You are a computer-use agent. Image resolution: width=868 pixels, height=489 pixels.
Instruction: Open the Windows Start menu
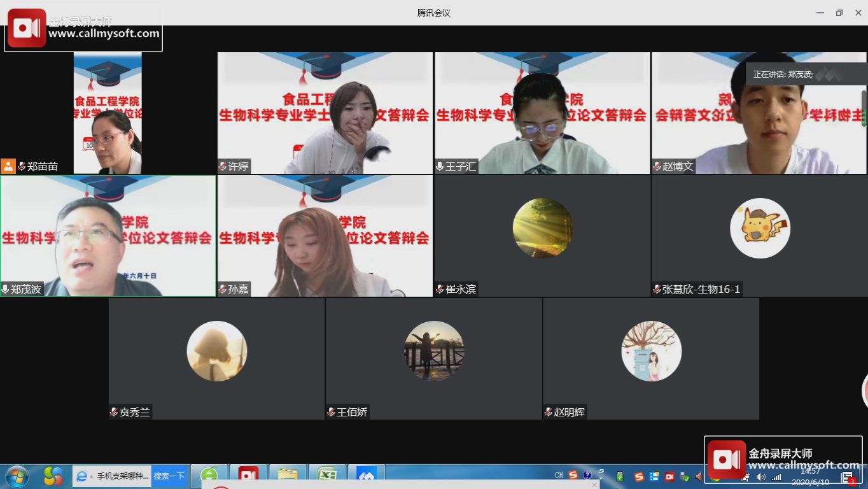tap(17, 476)
